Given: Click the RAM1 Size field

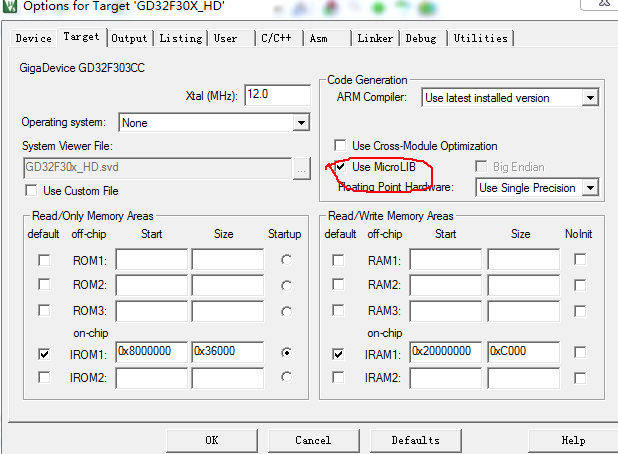Looking at the screenshot, I should coord(523,259).
